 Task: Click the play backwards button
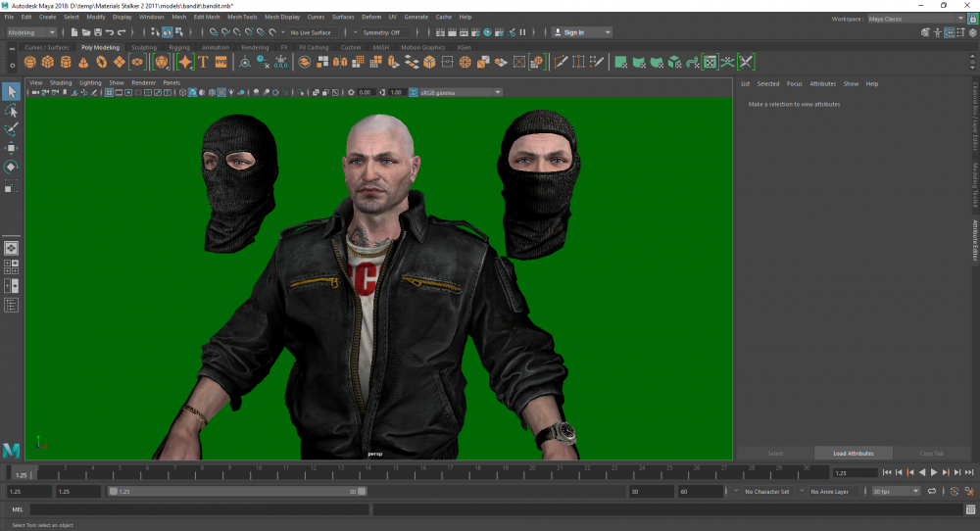pyautogui.click(x=922, y=473)
